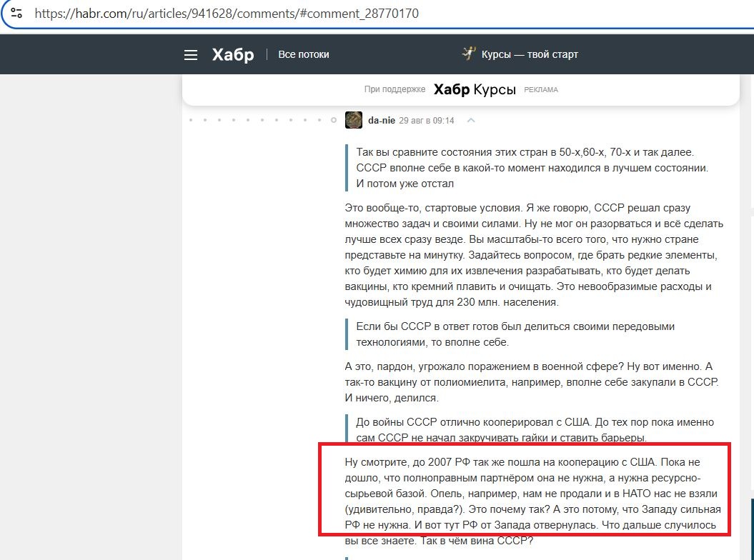
Task: Jump to parent comment with up chevron
Action: pos(471,120)
